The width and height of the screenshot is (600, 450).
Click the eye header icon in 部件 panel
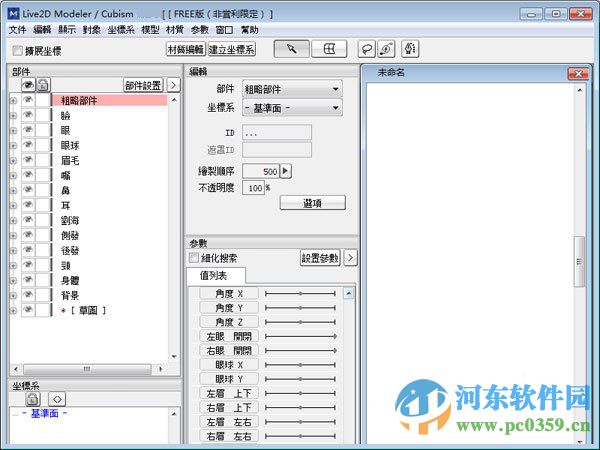coord(28,85)
